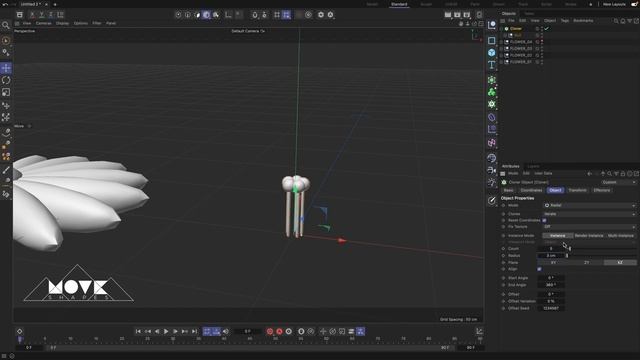
Task: Open the viewport Cameras menu
Action: 43,23
